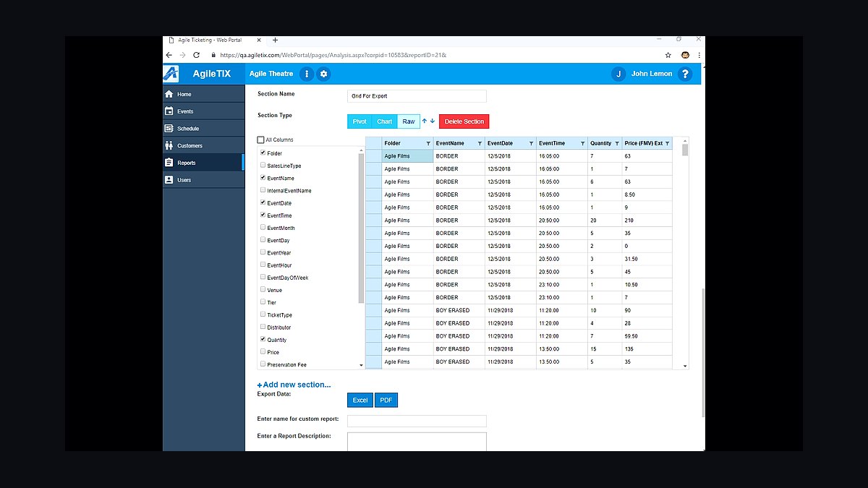Check the InternalEventName checkbox

tap(263, 190)
